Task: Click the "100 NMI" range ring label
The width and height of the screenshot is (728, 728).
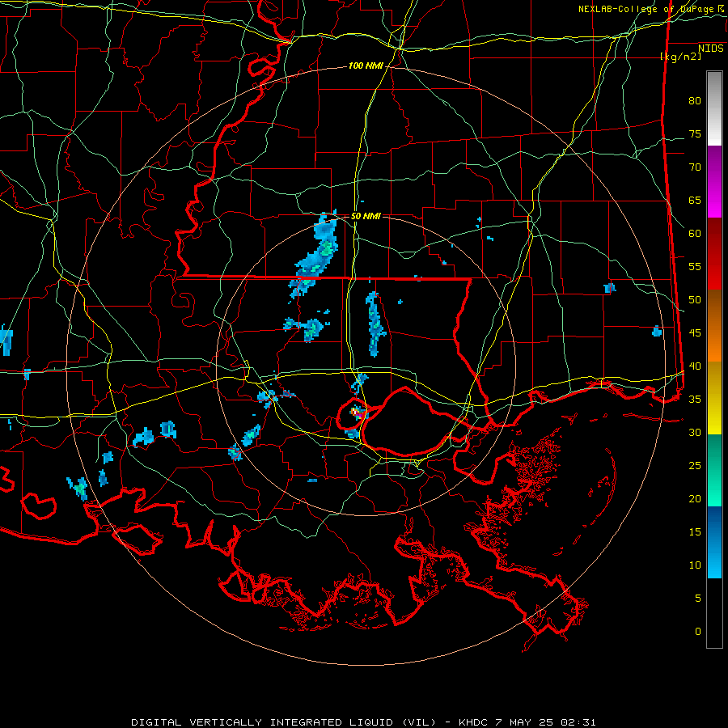Action: pos(366,66)
